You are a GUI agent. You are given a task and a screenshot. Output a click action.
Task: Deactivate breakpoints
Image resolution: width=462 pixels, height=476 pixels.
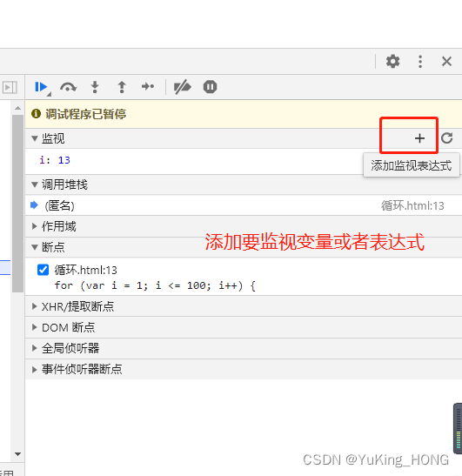click(182, 87)
